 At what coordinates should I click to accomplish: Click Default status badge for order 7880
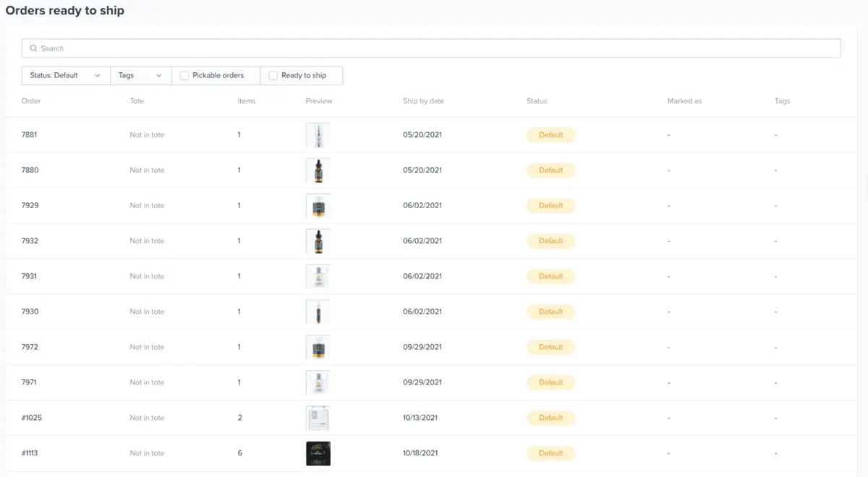(550, 171)
